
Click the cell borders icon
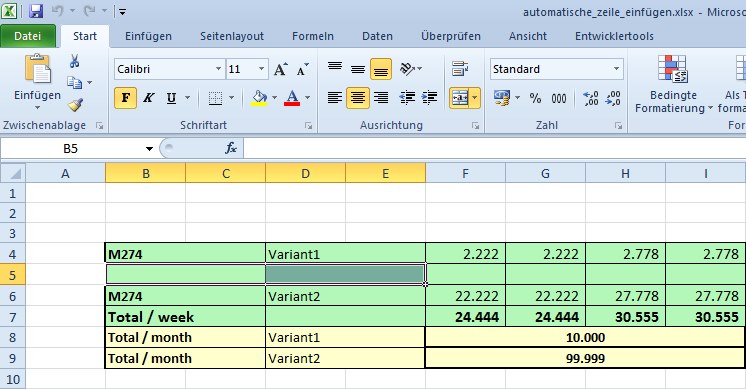tap(216, 98)
